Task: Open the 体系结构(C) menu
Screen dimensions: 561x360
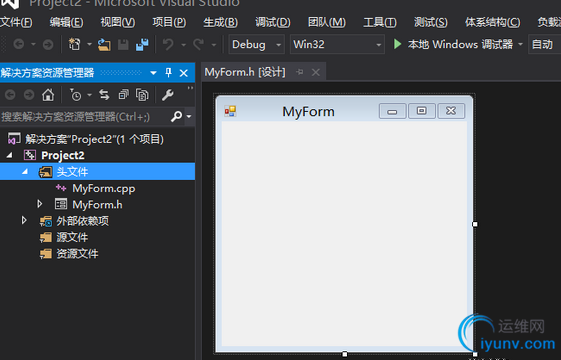Action: coord(492,22)
